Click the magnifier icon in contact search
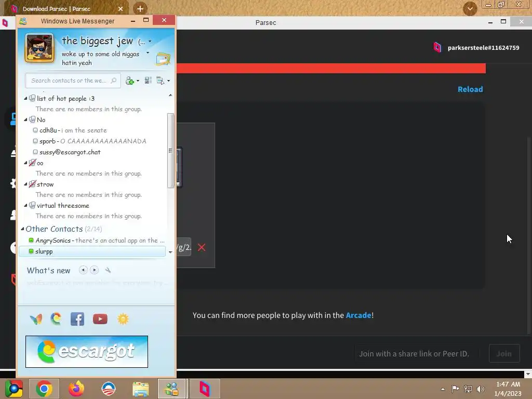Viewport: 532px width, 399px height. [114, 81]
